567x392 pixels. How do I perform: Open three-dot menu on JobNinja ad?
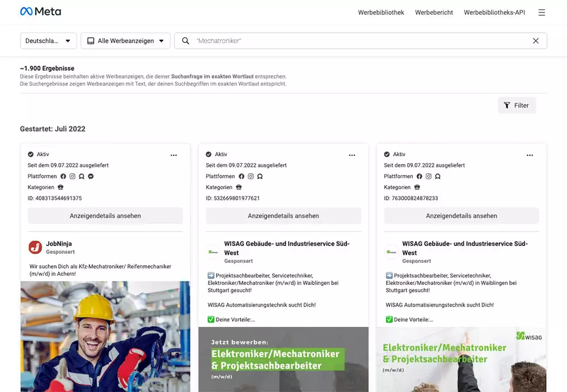tap(174, 155)
